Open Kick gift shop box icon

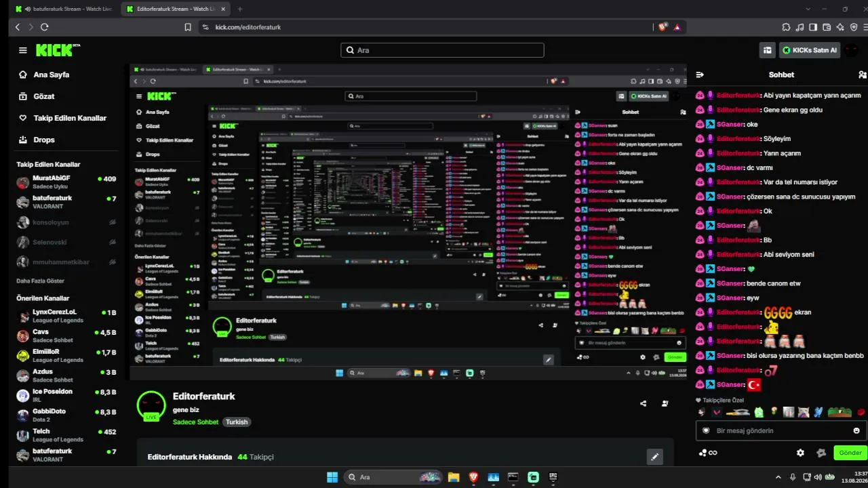(767, 50)
